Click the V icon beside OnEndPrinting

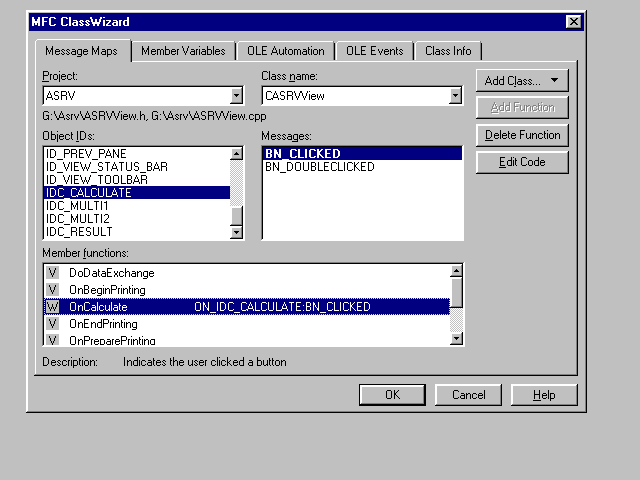tap(53, 324)
